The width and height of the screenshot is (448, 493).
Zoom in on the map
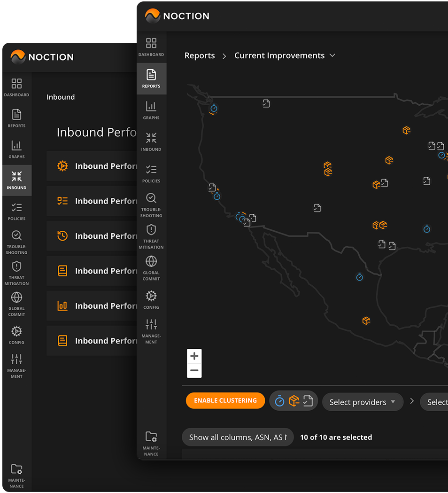click(194, 356)
